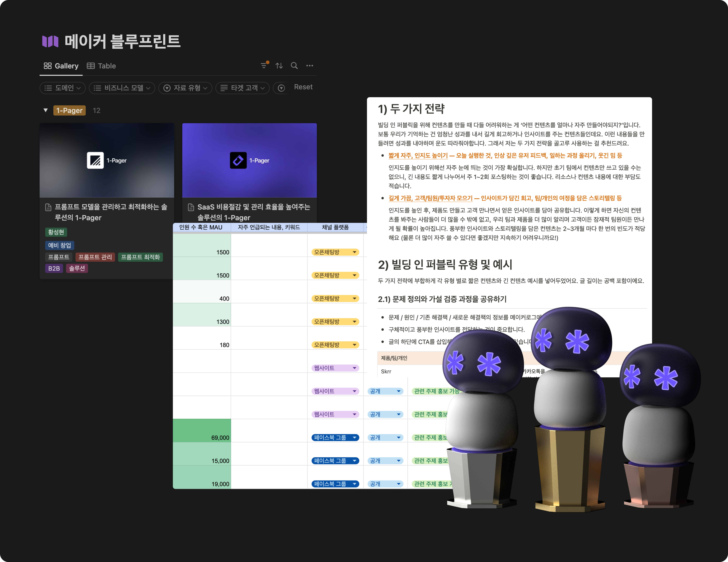Open the search magnifier icon
The image size is (728, 562).
pos(294,66)
